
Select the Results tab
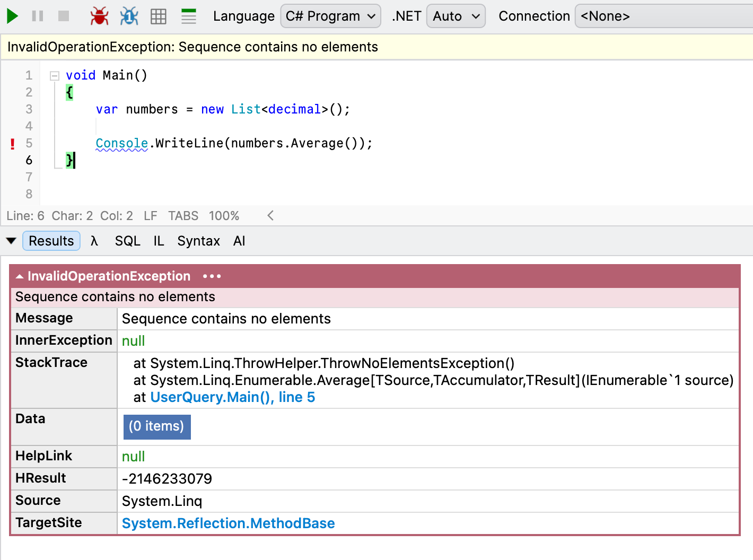[x=51, y=241]
